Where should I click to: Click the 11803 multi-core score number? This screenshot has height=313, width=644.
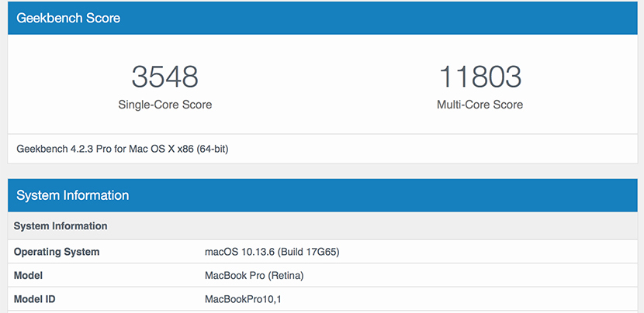point(480,77)
